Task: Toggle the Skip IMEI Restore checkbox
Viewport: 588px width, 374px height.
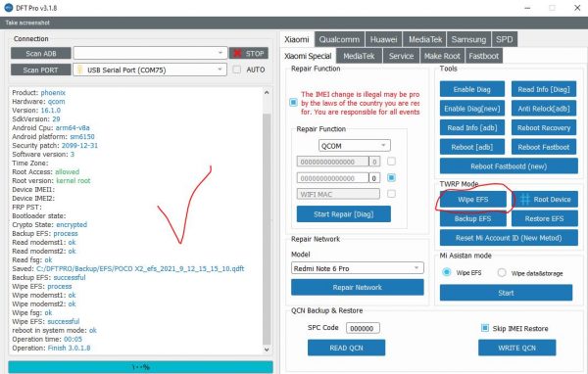Action: click(x=485, y=328)
